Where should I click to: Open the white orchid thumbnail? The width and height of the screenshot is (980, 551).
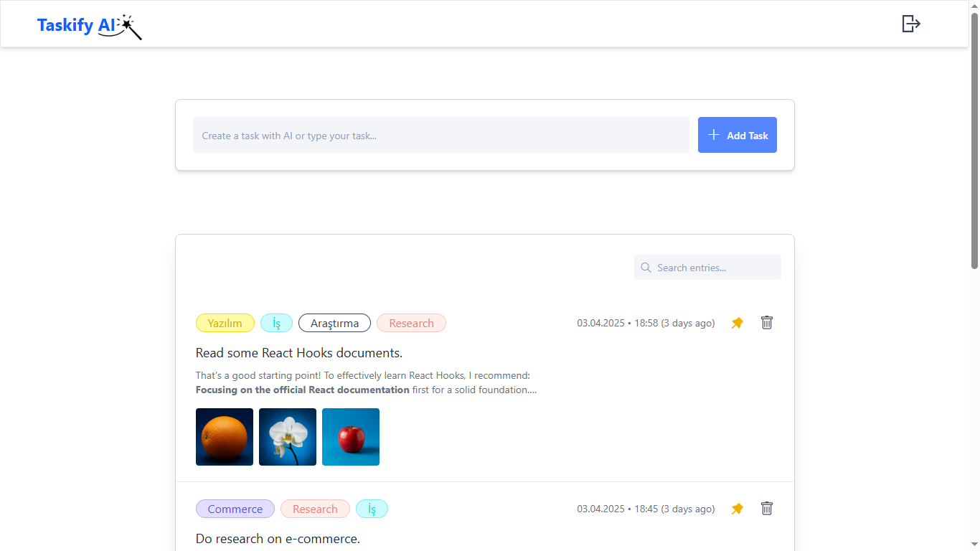tap(288, 437)
